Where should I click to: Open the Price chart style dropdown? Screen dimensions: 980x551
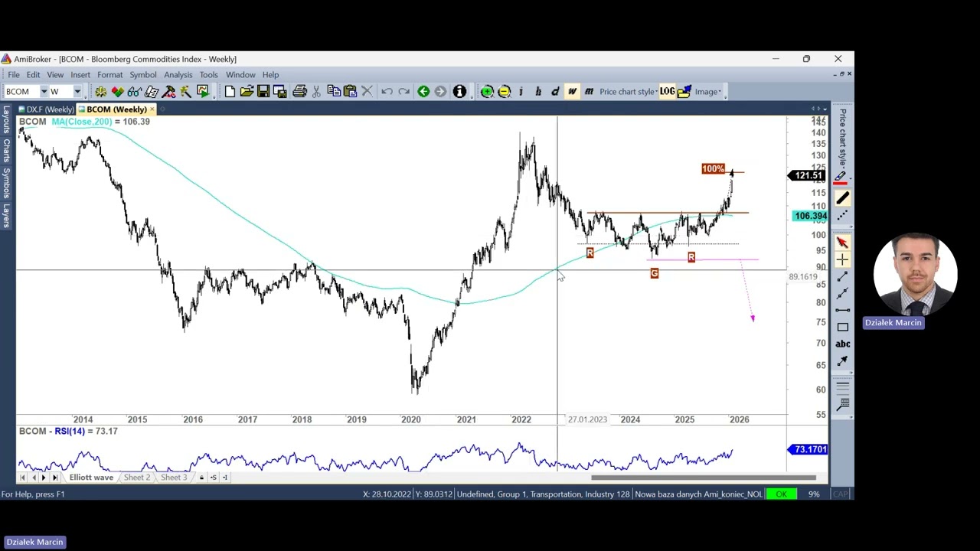tap(628, 92)
